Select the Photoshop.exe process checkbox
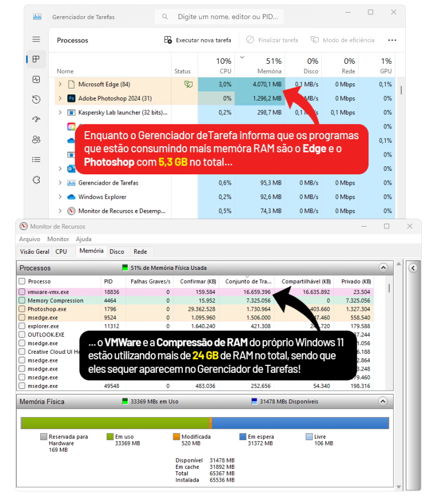The height and width of the screenshot is (504, 442). 22,309
